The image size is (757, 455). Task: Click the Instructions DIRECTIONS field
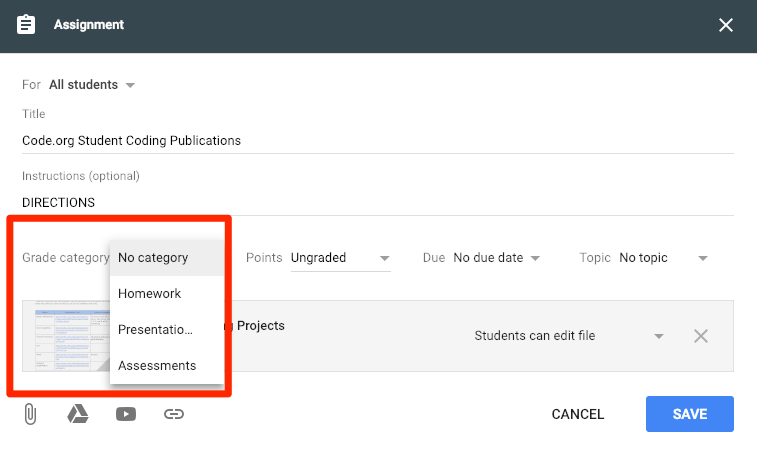[378, 202]
